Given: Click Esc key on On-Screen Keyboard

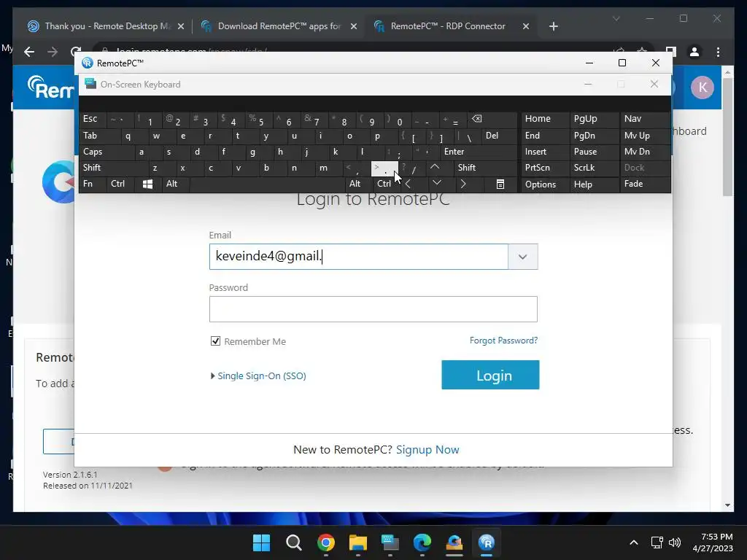Looking at the screenshot, I should click(93, 119).
